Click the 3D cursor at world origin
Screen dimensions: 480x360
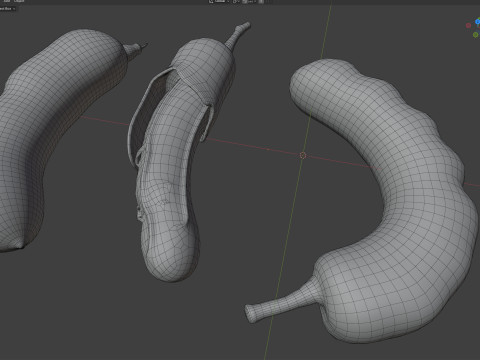[x=303, y=155]
